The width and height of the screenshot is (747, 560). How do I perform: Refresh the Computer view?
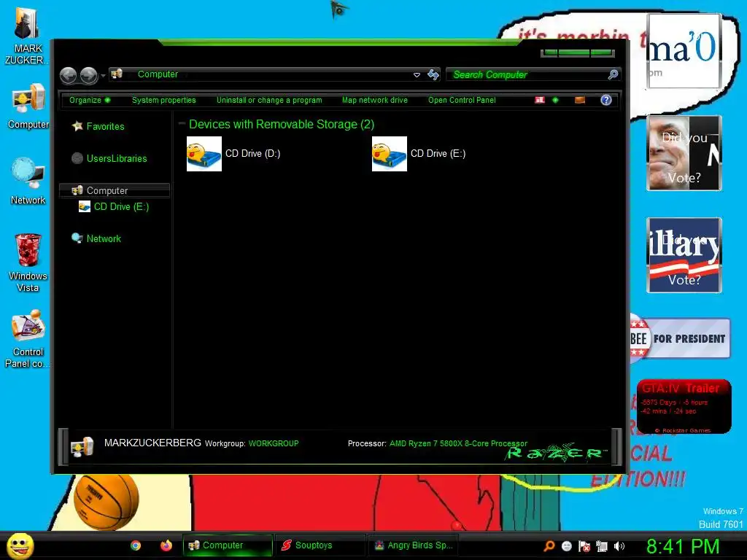(x=433, y=74)
